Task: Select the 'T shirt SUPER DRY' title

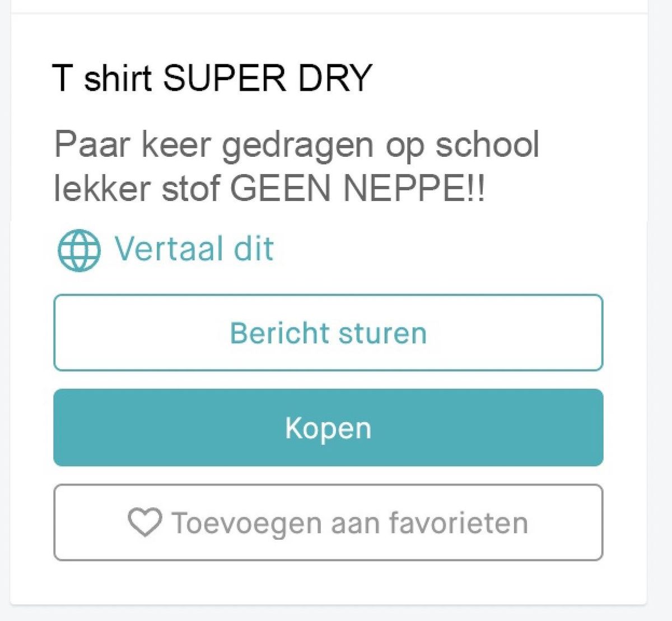Action: pyautogui.click(x=212, y=77)
